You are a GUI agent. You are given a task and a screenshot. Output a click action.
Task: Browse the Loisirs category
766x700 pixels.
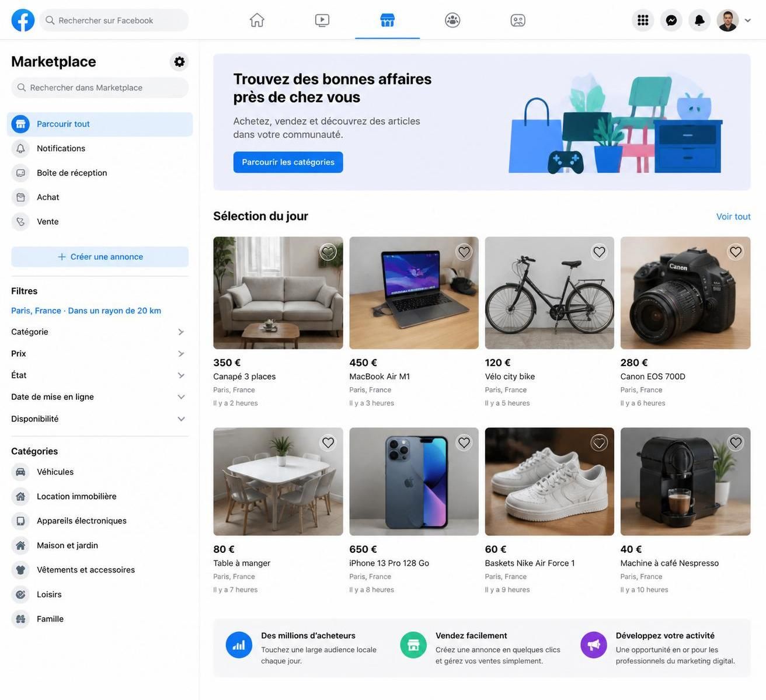tap(100, 594)
